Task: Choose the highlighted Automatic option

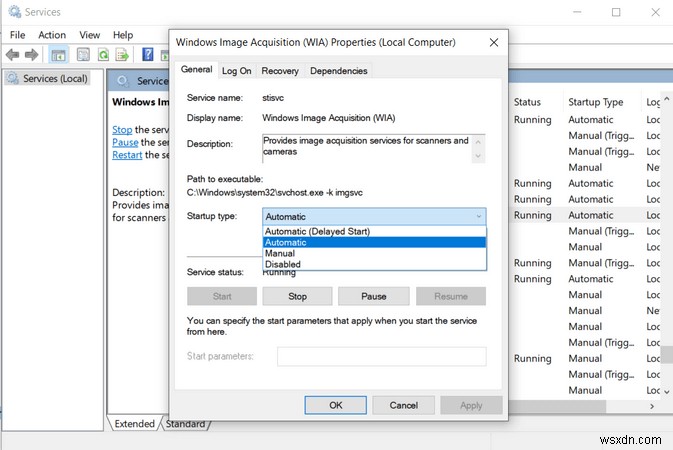Action: pyautogui.click(x=374, y=242)
